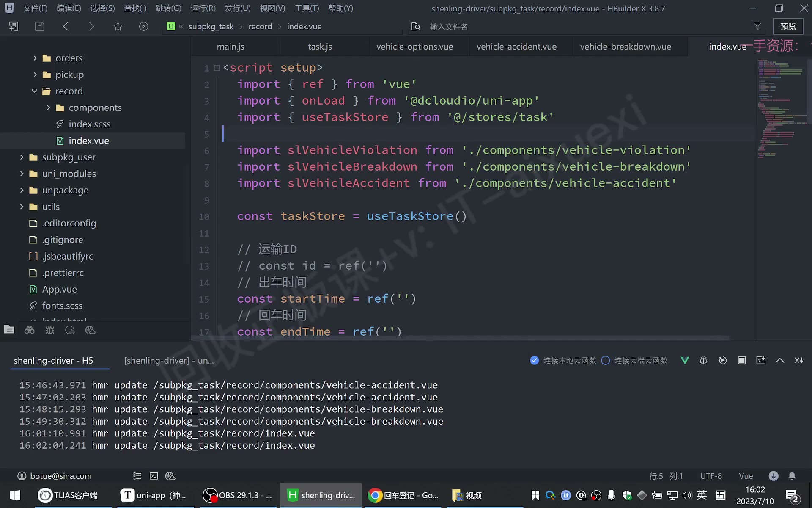Screen dimensions: 812x508
Task: Switch to vehicle-accident.vue tab
Action: (x=516, y=47)
